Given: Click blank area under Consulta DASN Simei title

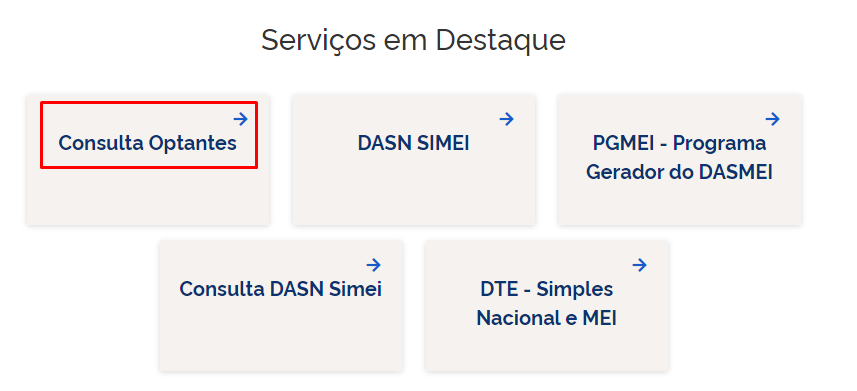Looking at the screenshot, I should click(280, 335).
